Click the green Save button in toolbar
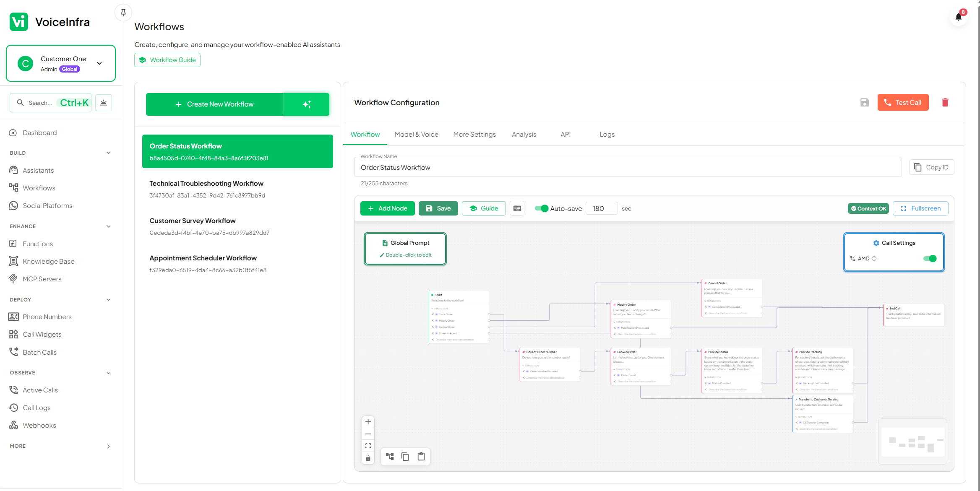This screenshot has height=491, width=980. point(438,208)
